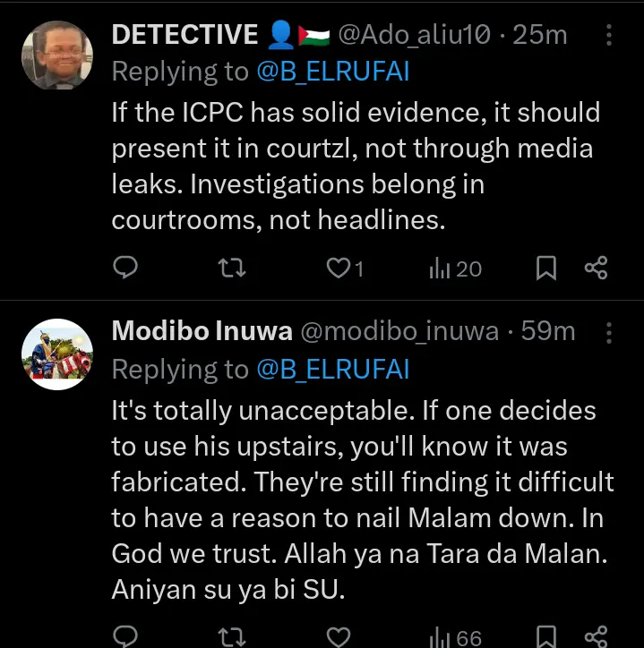This screenshot has height=648, width=644.
Task: Open more options for DETECTIVE's tweet
Action: pyautogui.click(x=609, y=35)
